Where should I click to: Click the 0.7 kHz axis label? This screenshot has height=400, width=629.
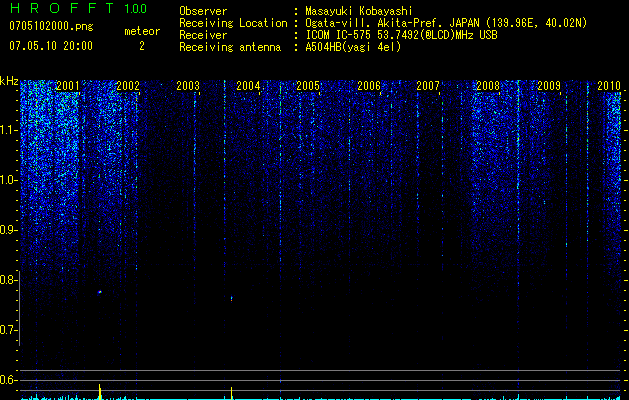click(8, 330)
